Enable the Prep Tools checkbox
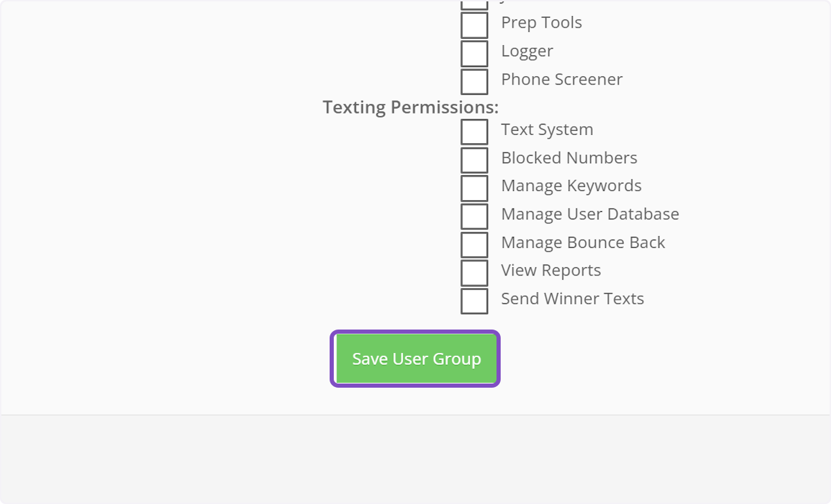 [x=474, y=25]
